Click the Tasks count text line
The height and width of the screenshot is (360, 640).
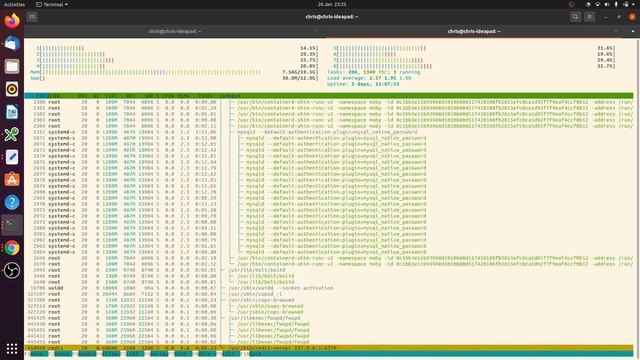click(373, 72)
